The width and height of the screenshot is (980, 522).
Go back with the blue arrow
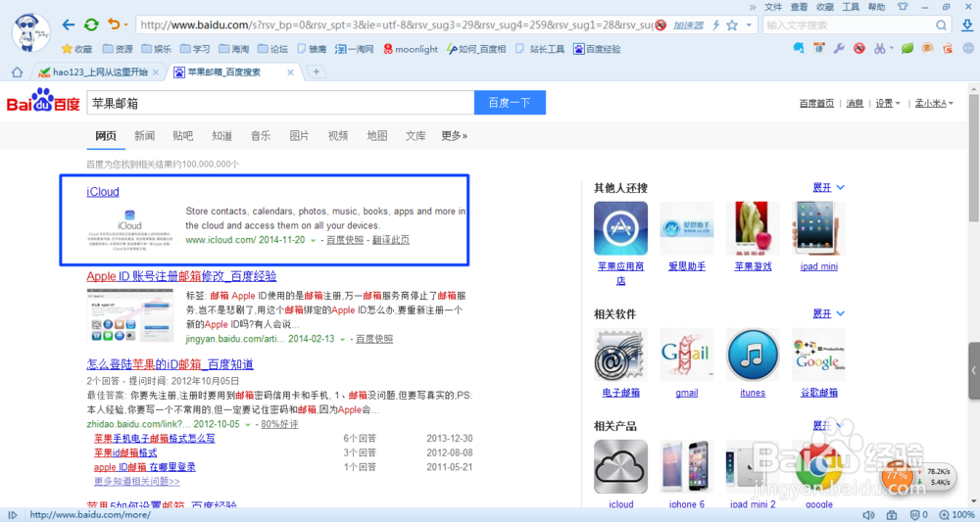pyautogui.click(x=69, y=25)
